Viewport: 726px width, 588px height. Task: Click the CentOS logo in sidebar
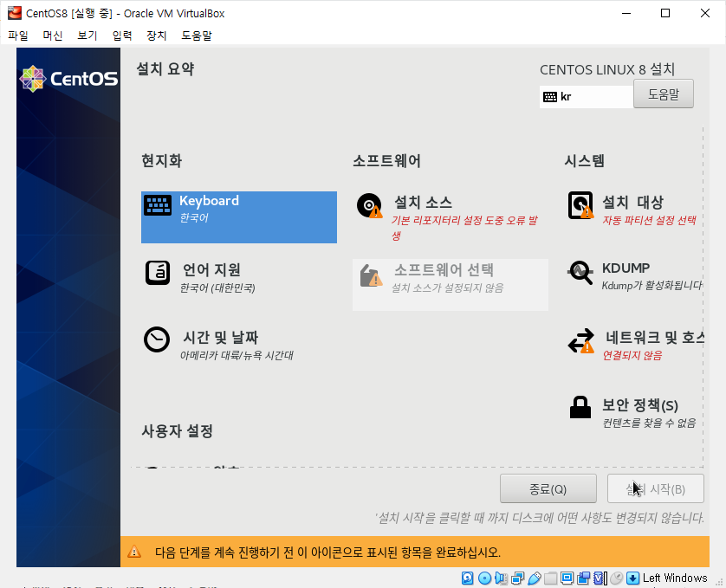click(68, 79)
